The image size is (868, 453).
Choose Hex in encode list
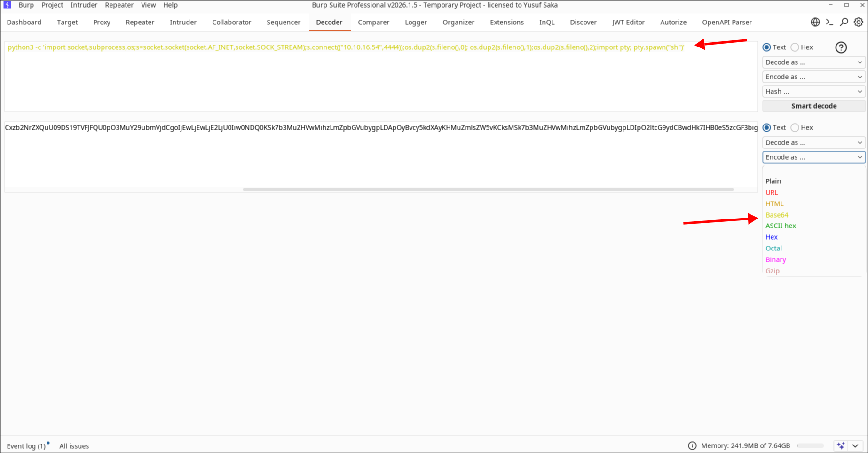point(772,237)
